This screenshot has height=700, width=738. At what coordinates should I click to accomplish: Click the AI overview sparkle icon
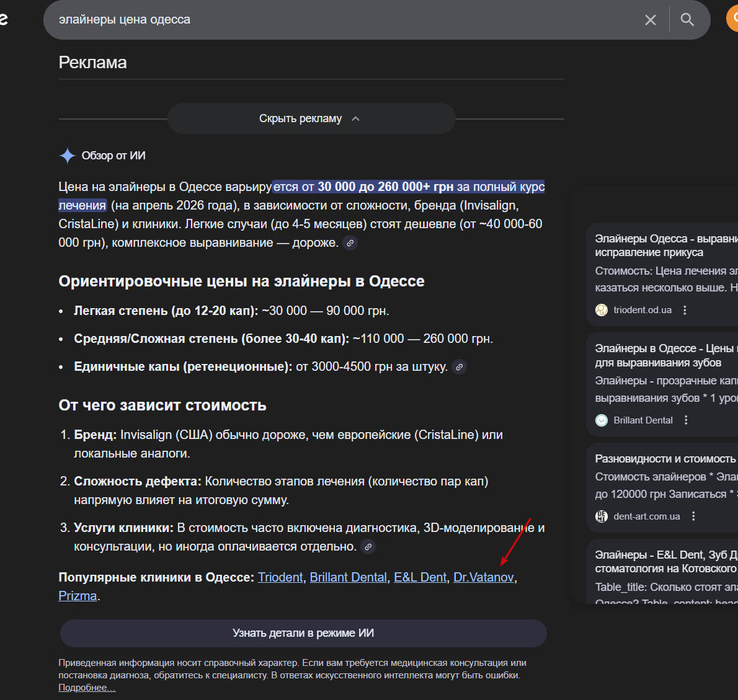[68, 156]
